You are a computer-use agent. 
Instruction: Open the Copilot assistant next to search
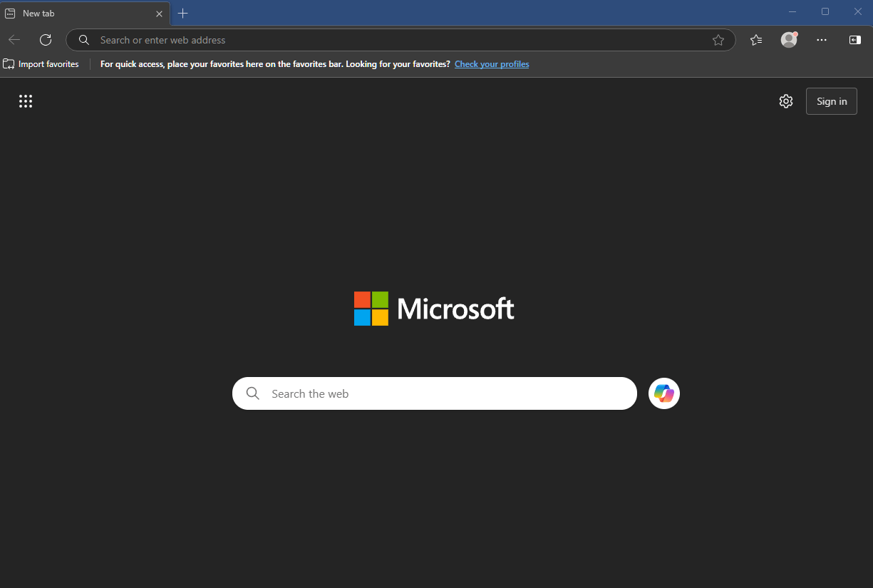coord(663,393)
